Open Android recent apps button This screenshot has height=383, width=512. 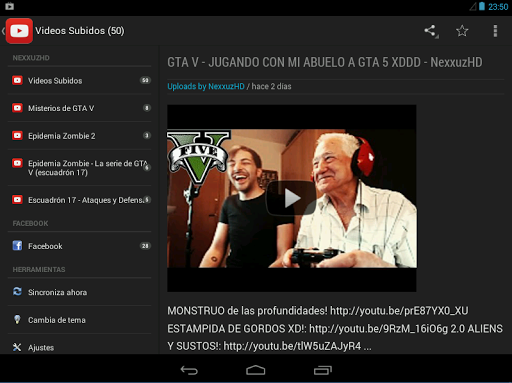[323, 370]
